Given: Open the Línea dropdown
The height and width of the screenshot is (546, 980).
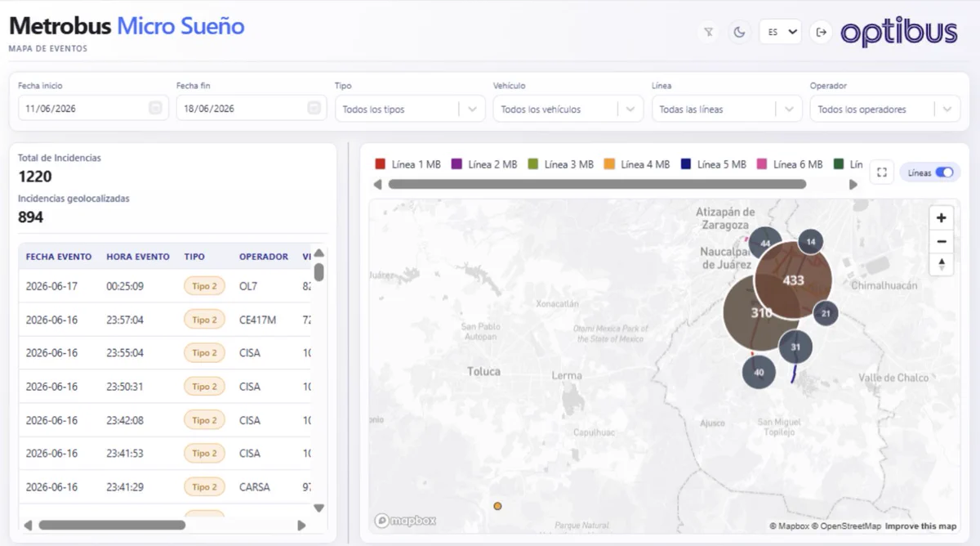Looking at the screenshot, I should tap(728, 109).
